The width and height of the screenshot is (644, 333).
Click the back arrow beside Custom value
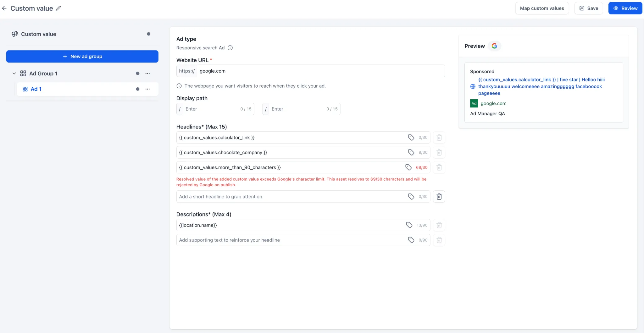4,8
